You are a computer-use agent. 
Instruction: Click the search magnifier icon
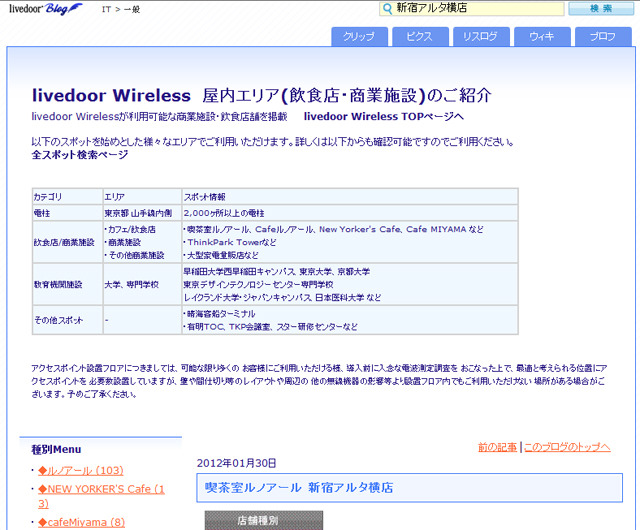(387, 9)
